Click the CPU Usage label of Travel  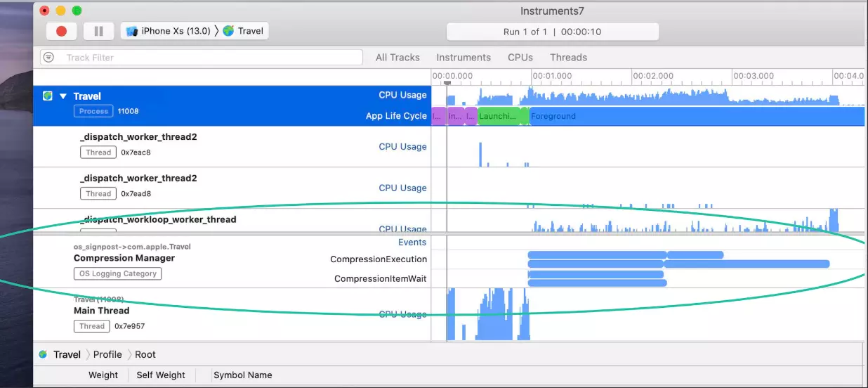402,95
